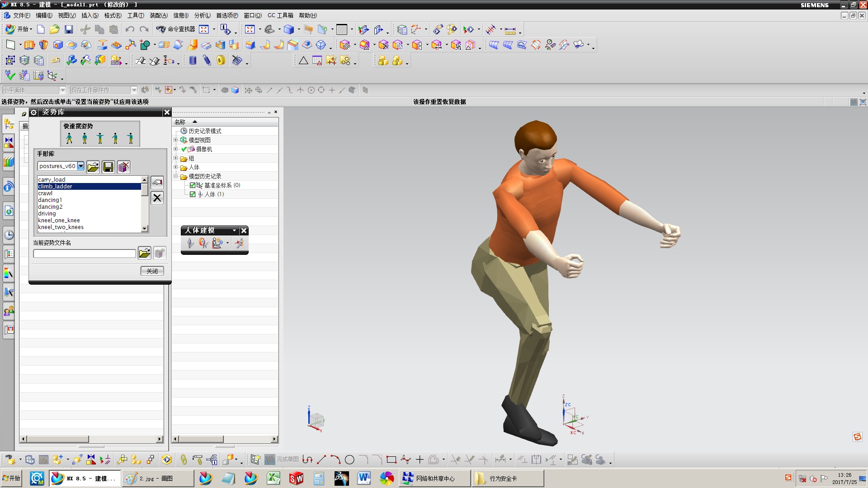This screenshot has height=488, width=868.
Task: Select the carry_load posture
Action: (x=90, y=180)
